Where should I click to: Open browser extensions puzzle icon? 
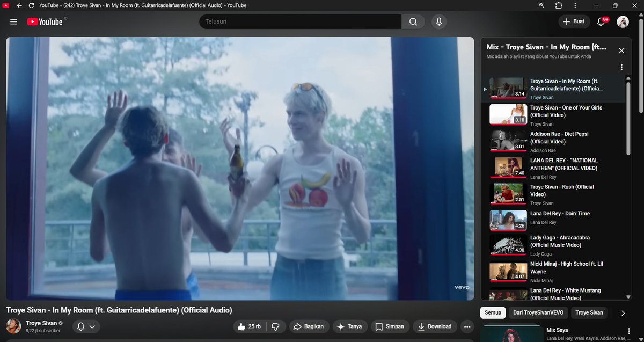click(559, 5)
